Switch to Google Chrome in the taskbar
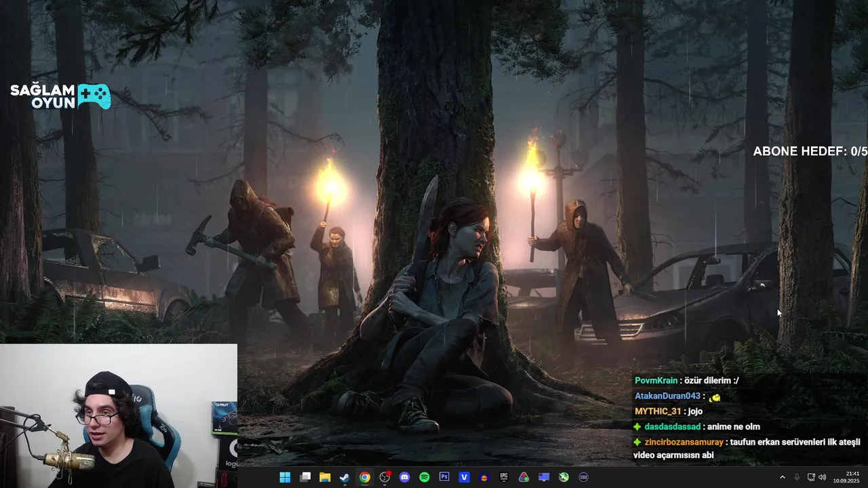 point(365,477)
